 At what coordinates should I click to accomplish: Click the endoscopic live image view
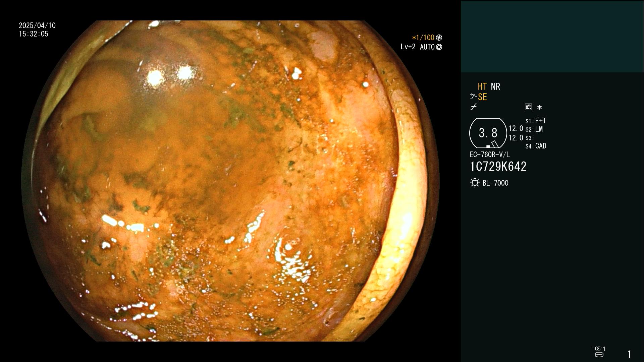(x=230, y=181)
